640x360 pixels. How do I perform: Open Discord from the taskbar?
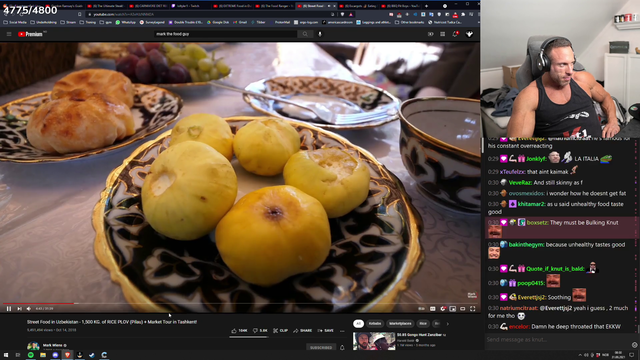[x=55, y=355]
